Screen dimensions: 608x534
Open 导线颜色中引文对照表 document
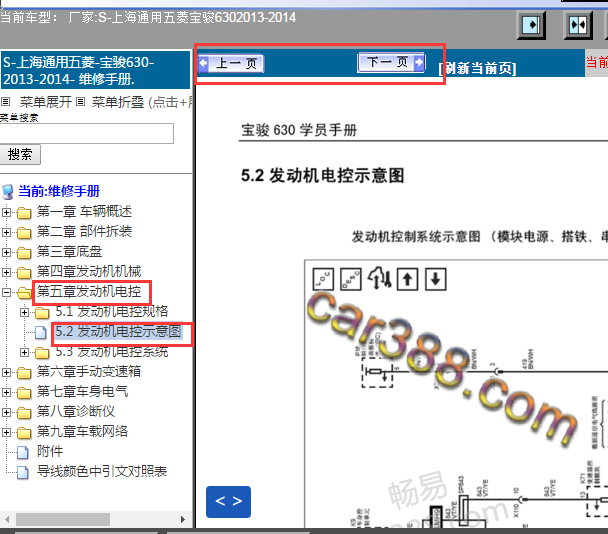(x=102, y=472)
